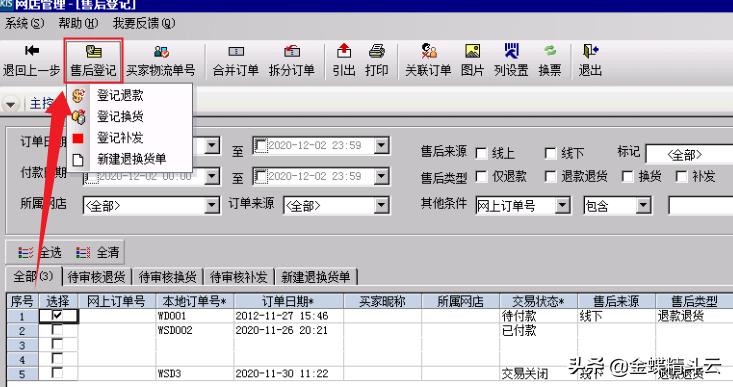Click the 买家物流单号 toolbar icon
Viewport: 733px width, 387px height.
(161, 51)
